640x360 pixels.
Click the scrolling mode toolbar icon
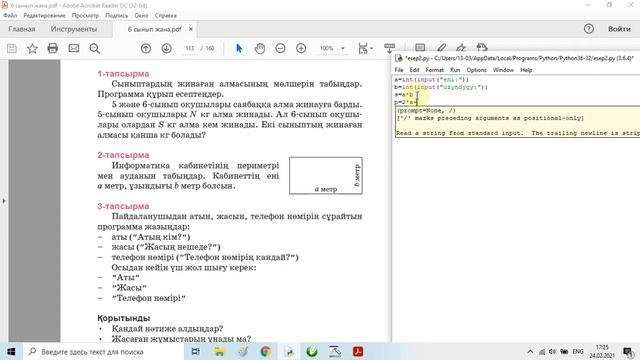coord(389,48)
